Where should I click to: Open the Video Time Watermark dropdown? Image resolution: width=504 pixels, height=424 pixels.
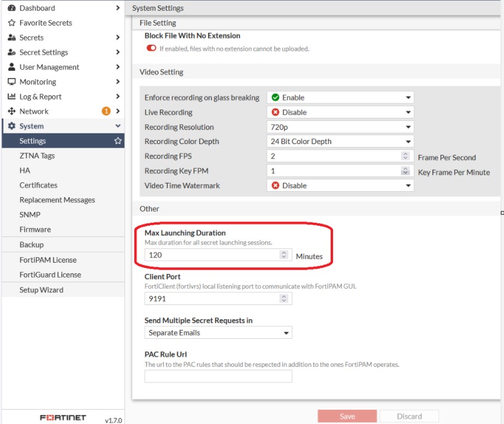[x=340, y=186]
